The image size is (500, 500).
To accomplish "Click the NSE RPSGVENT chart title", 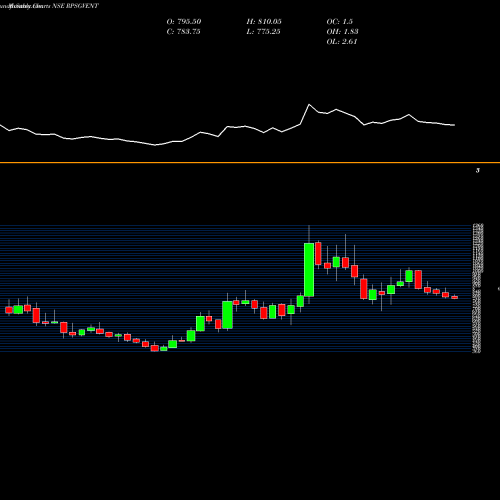I will (75, 6).
